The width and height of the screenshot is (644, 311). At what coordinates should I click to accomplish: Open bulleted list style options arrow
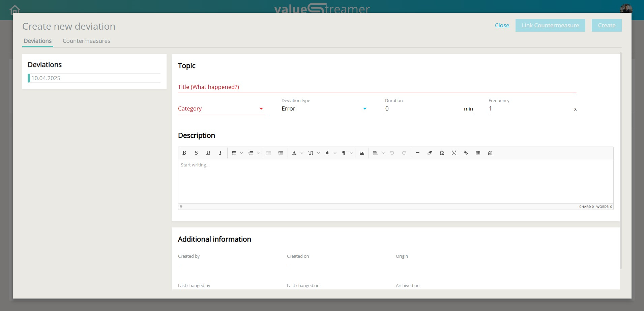[x=241, y=153]
